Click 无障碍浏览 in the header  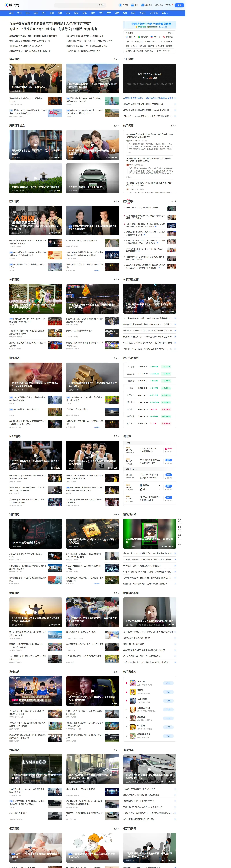pyautogui.click(x=159, y=5)
